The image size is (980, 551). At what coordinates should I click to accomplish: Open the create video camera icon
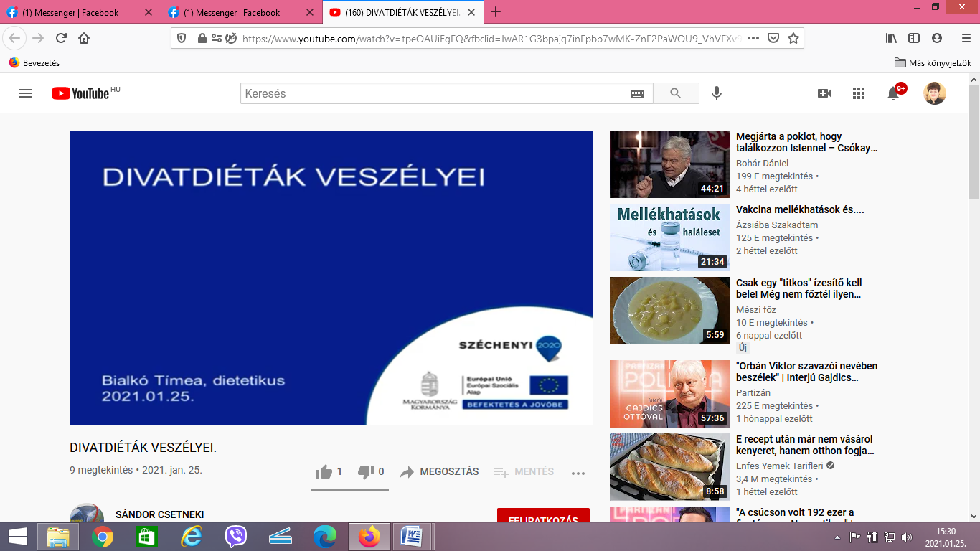(x=824, y=93)
